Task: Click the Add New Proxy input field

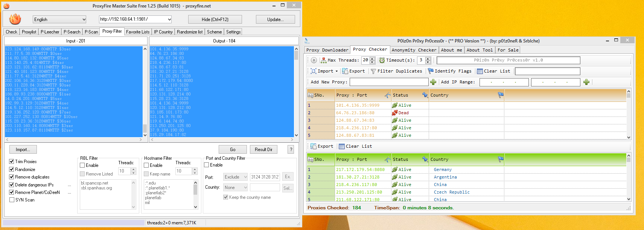Action: pos(389,82)
